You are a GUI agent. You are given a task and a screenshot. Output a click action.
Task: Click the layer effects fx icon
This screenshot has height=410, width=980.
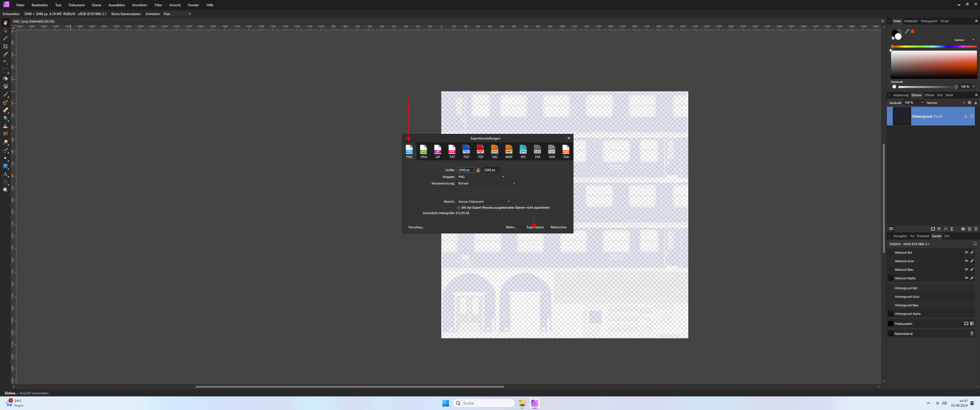tap(945, 229)
